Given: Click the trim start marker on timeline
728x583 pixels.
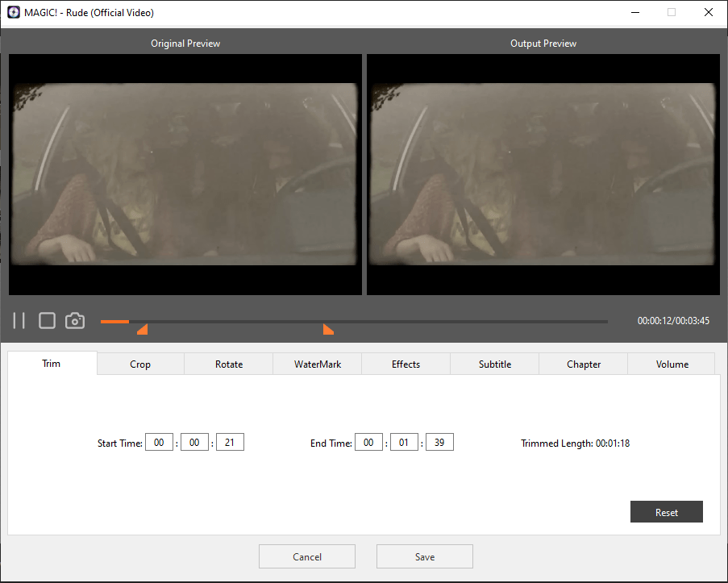Looking at the screenshot, I should pos(143,329).
